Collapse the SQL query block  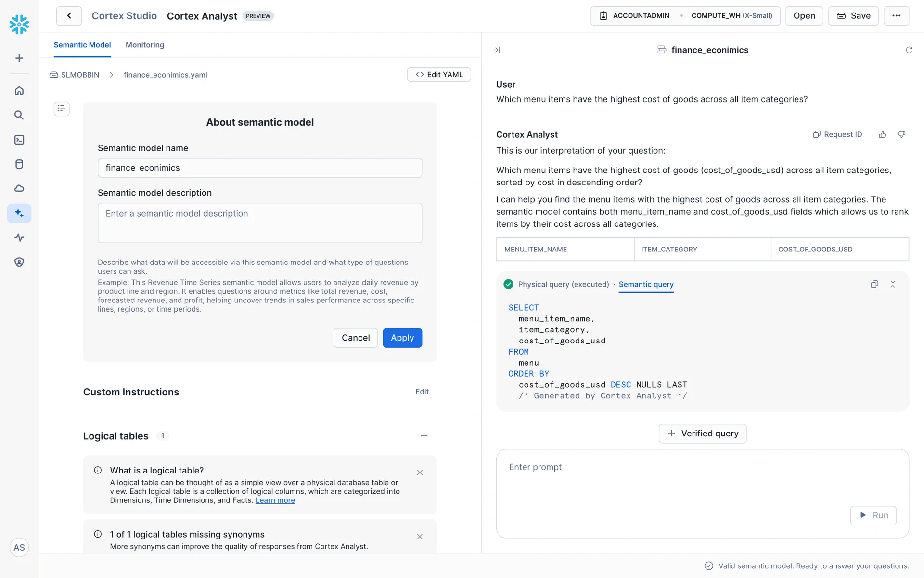coord(893,284)
